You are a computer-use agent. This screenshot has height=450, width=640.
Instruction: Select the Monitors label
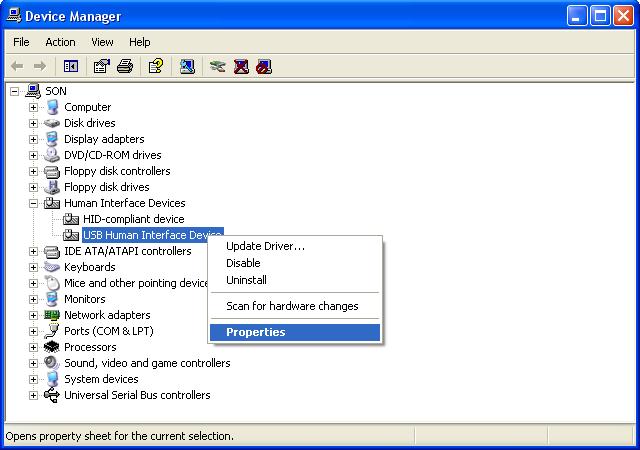84,299
